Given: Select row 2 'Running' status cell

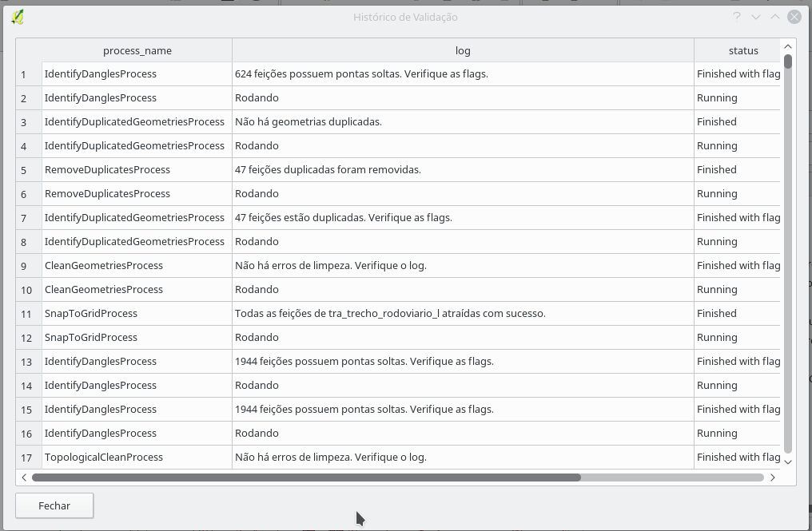Looking at the screenshot, I should click(738, 97).
